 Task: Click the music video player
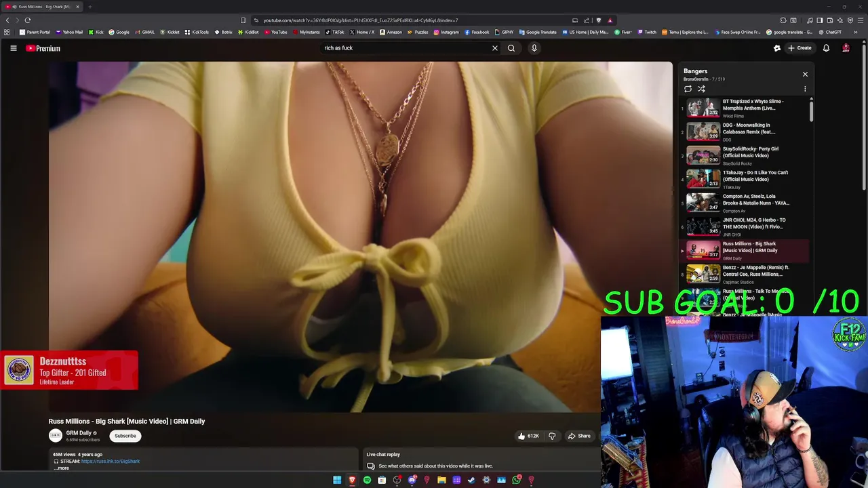pyautogui.click(x=360, y=237)
